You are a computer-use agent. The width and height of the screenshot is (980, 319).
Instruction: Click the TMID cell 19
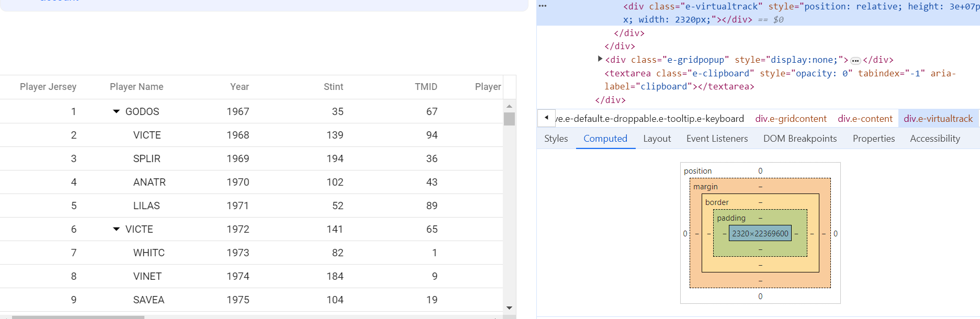tap(432, 300)
